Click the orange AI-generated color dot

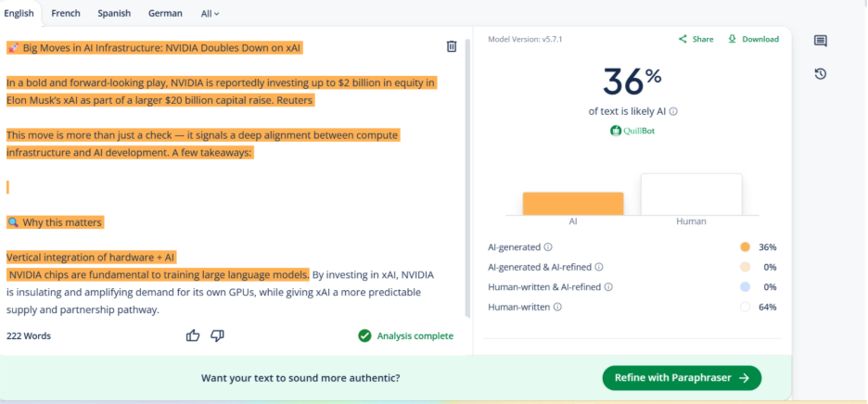745,247
